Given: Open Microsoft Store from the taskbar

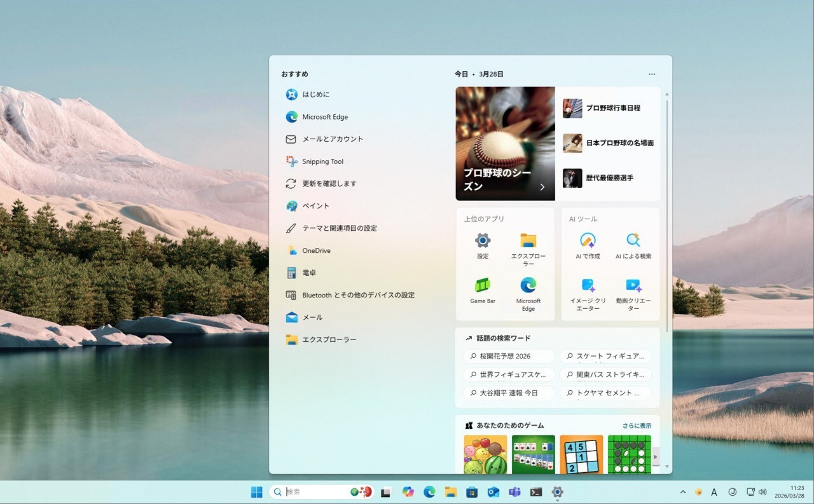Looking at the screenshot, I should pos(472,492).
